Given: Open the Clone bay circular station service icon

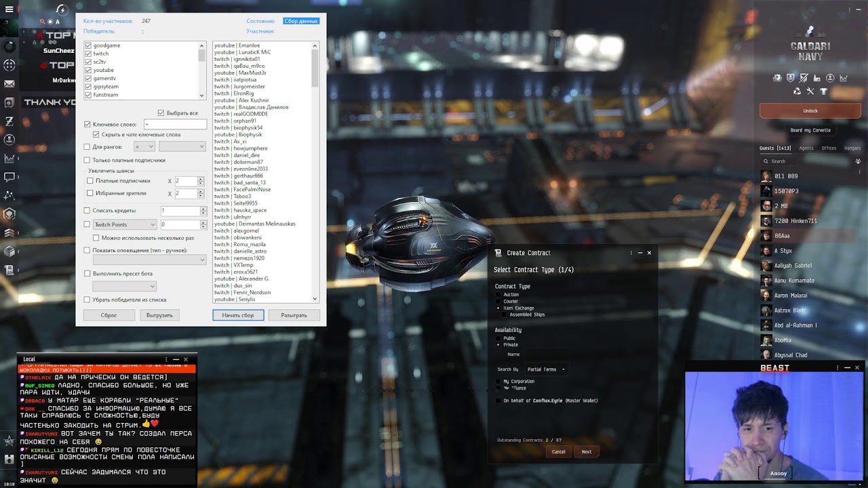Looking at the screenshot, I should 830,78.
